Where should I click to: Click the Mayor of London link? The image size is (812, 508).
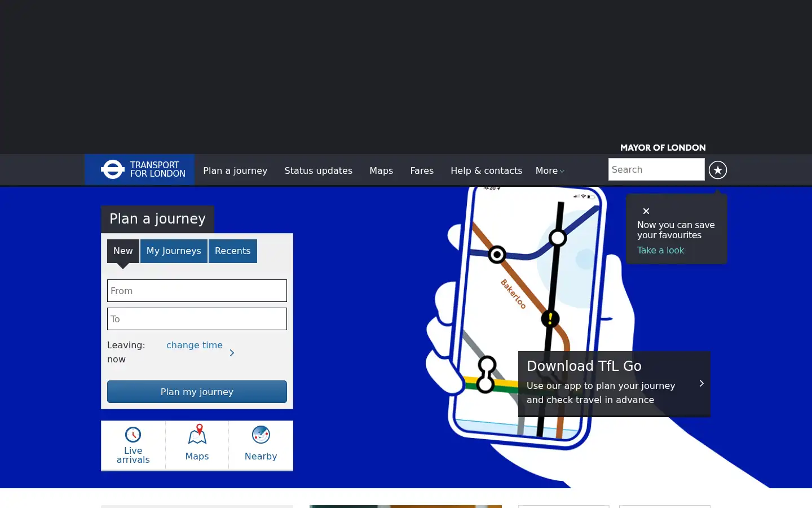(663, 147)
